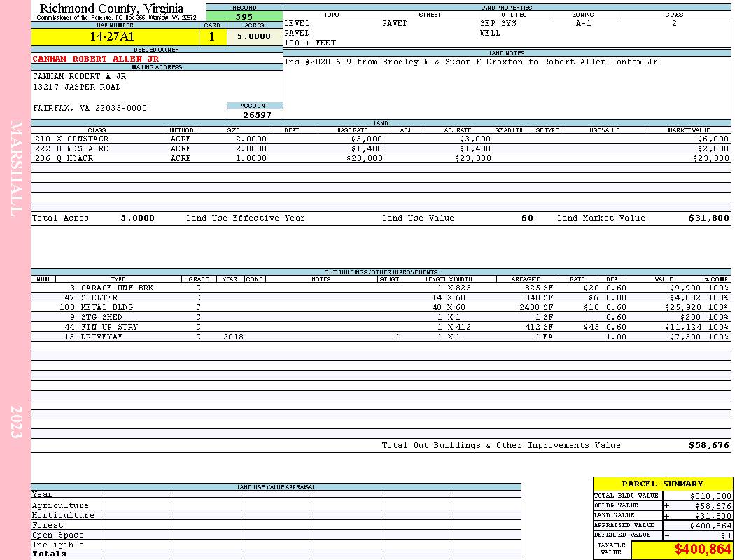The width and height of the screenshot is (735, 560).
Task: Click the OUT BUILDINGS/OTHER IMPROVEMENTS header
Action: click(381, 272)
